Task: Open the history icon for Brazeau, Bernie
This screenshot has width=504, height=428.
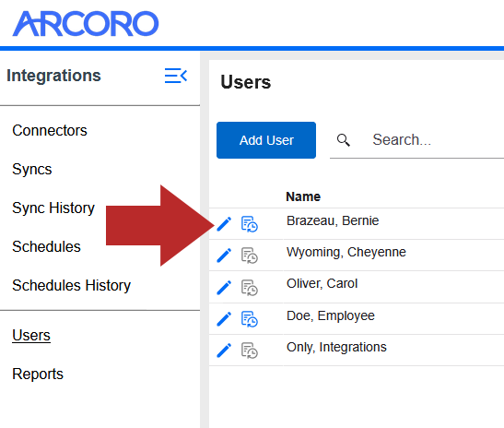Action: pyautogui.click(x=250, y=224)
